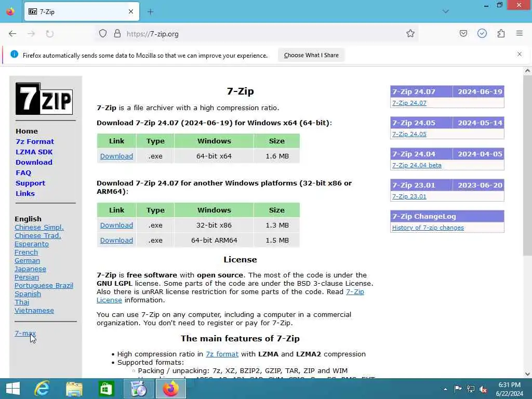The height and width of the screenshot is (399, 532).
Task: Open the FAQ sidebar link
Action: click(x=23, y=172)
